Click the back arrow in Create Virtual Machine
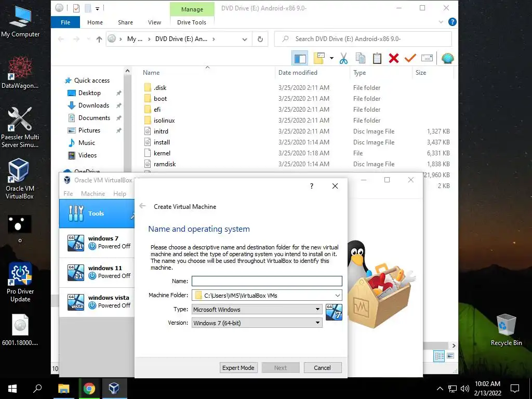Screen dimensions: 532x399 click(142, 206)
